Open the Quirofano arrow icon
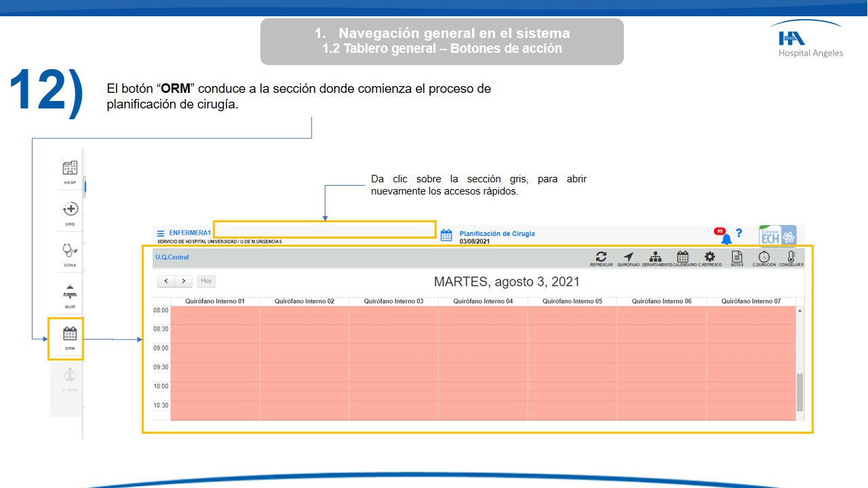Viewport: 868px width, 488px height. (629, 257)
